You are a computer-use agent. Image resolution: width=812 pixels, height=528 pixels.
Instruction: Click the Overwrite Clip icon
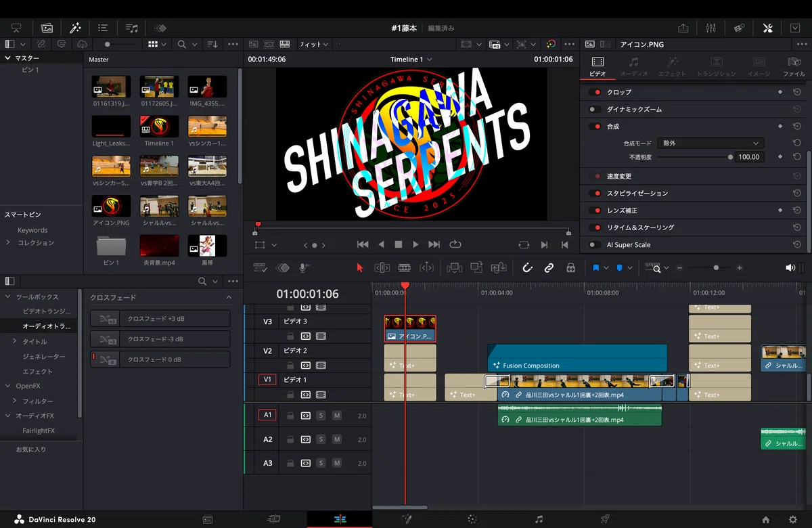click(476, 267)
